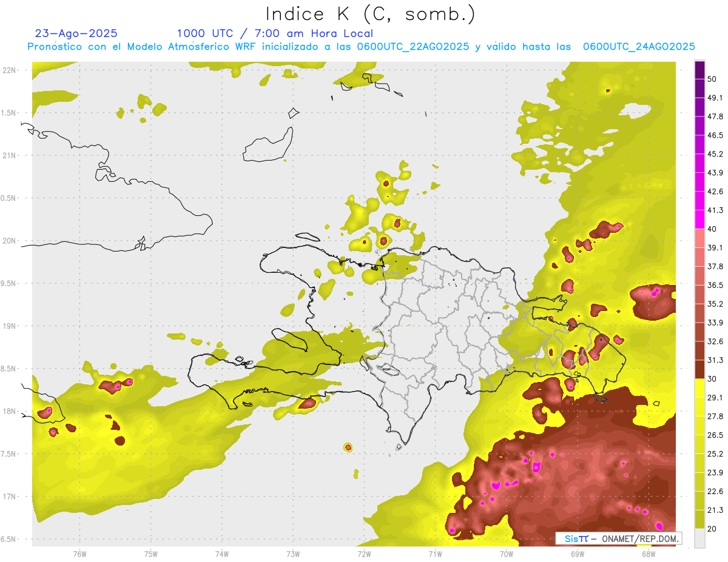Click the "70W" longitude label

click(x=506, y=554)
